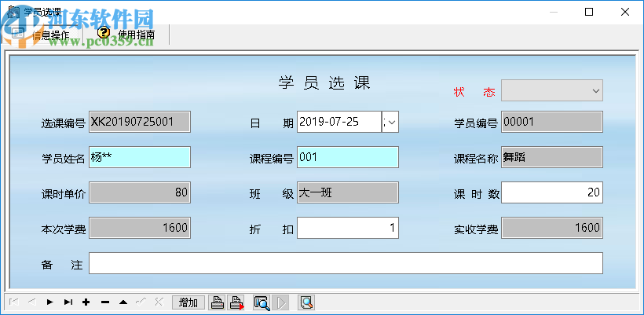Click the 课程名称 field 舞蹈
Viewport: 644px width, 315px height.
[551, 157]
